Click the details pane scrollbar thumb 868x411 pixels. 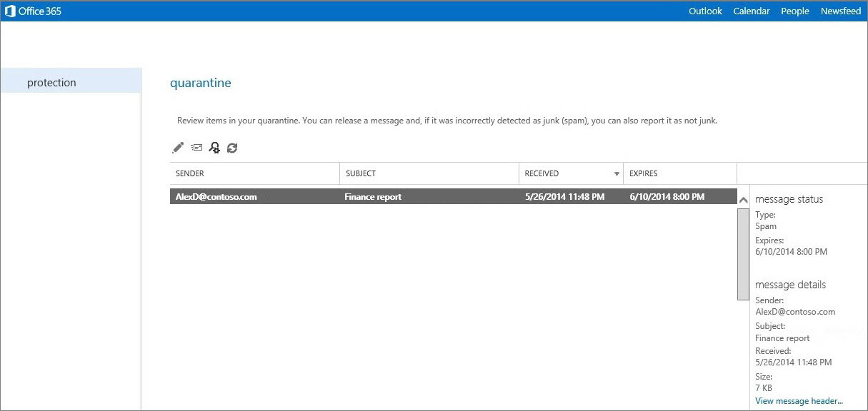(x=743, y=253)
